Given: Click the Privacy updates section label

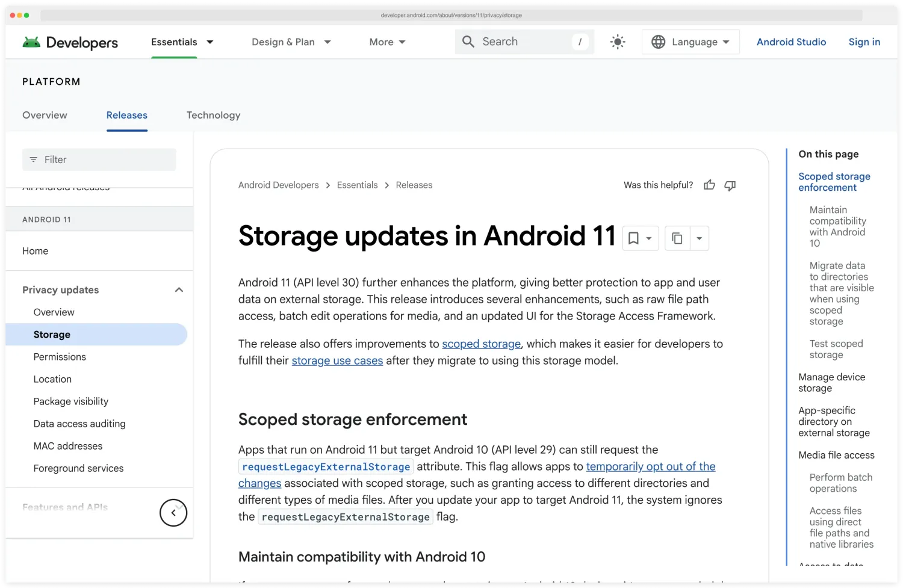Looking at the screenshot, I should (61, 290).
